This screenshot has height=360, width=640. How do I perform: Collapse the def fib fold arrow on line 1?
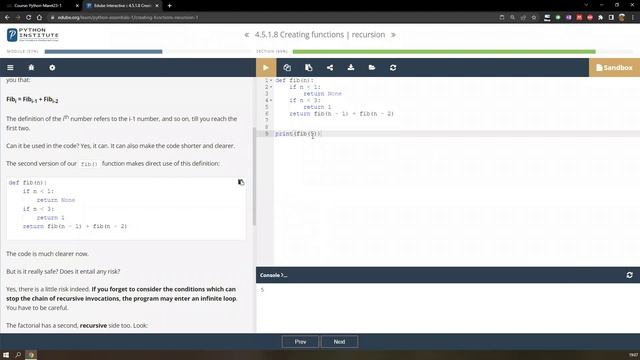271,80
